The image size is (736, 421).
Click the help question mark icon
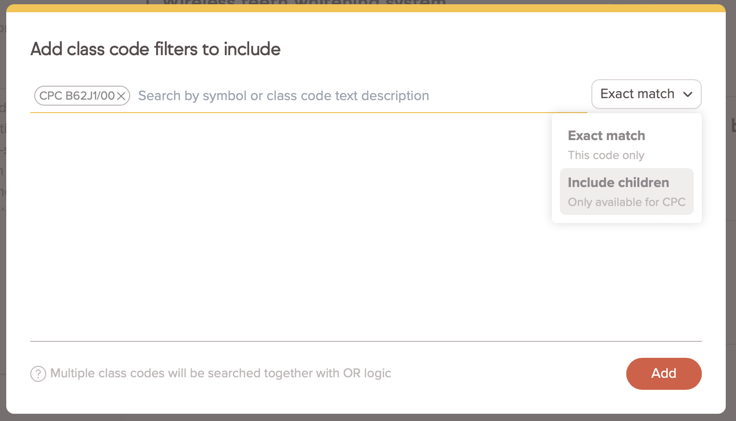click(38, 374)
